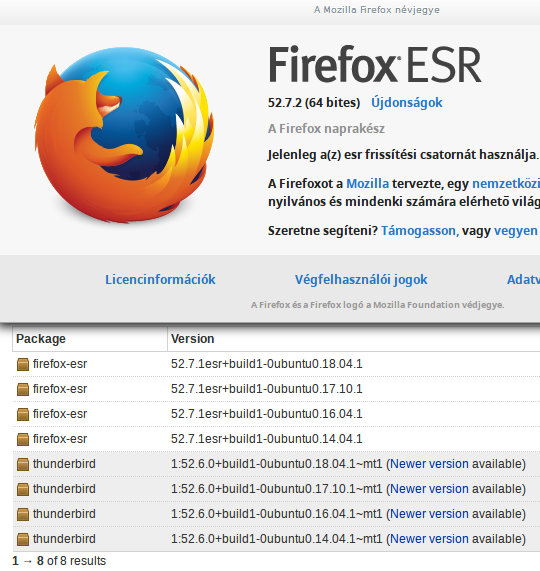Click package icon beside thunderbird 17.10.1~mt1
Viewport: 540px width, 571px height.
23,489
